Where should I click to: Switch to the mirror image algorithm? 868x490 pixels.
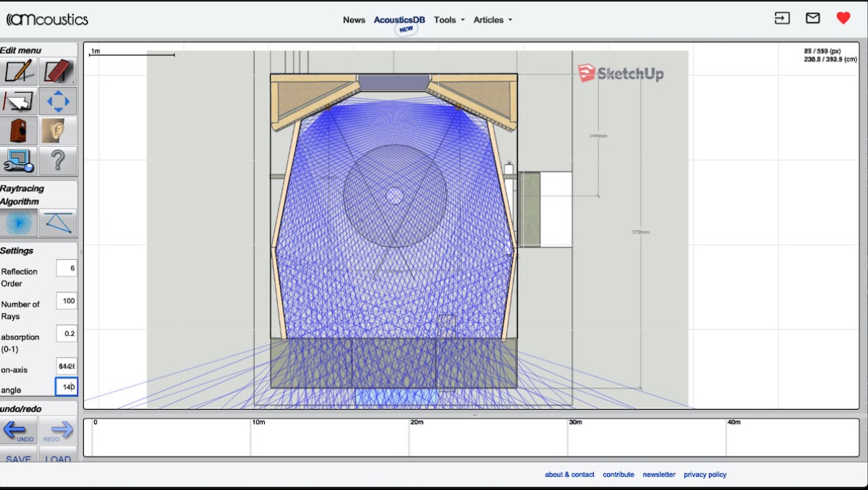(x=58, y=223)
